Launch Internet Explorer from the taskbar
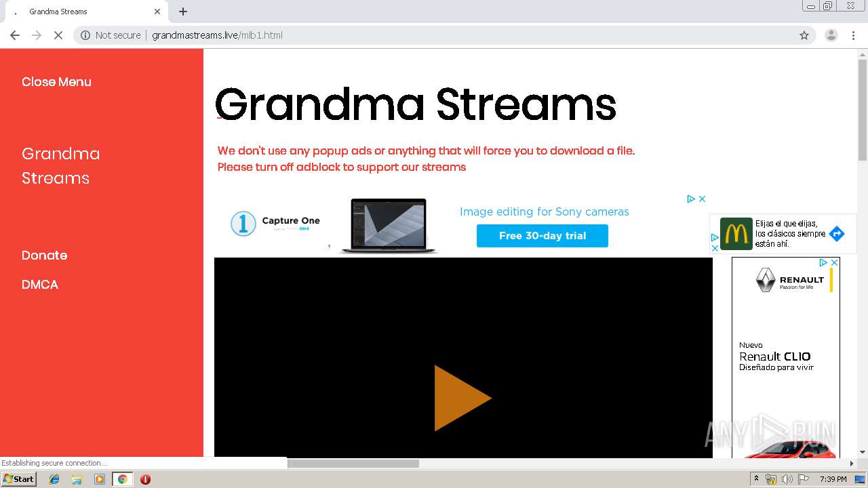Screen dimensions: 868x488 click(55, 479)
